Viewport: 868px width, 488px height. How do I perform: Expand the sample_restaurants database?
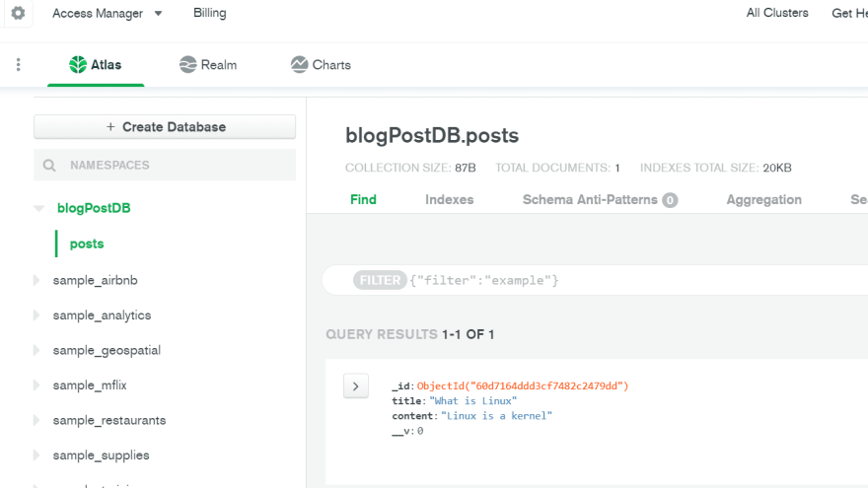36,421
